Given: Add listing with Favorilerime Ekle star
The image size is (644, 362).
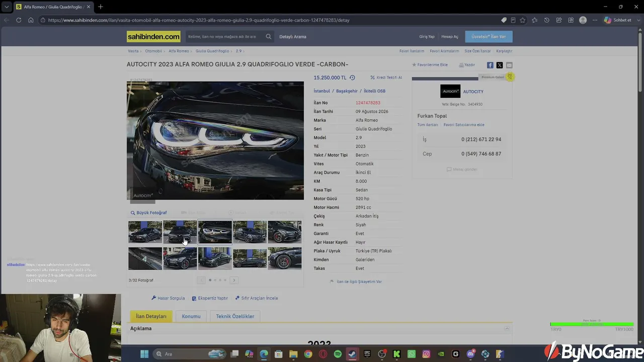Looking at the screenshot, I should click(x=430, y=65).
